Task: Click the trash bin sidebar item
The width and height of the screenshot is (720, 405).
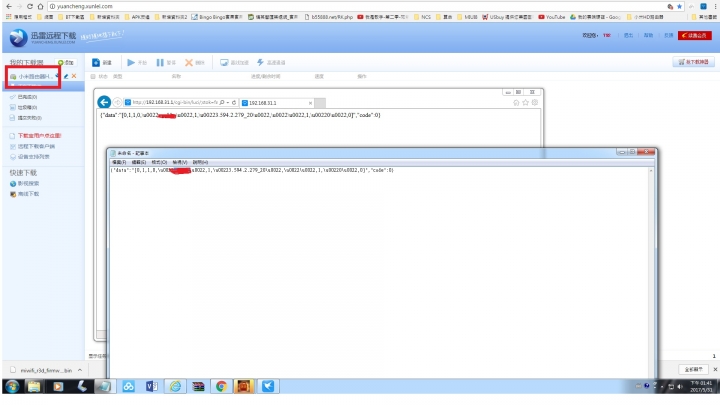Action: tap(23, 107)
